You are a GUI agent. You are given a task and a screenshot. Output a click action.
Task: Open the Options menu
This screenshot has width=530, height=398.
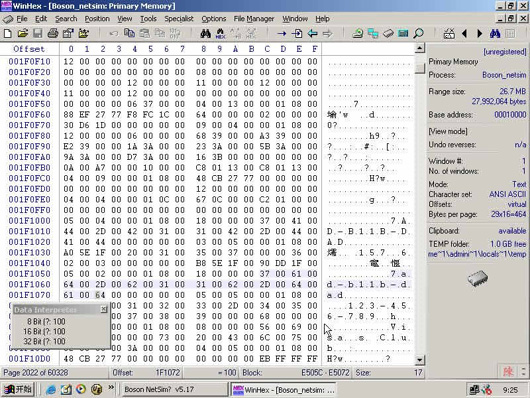point(214,19)
